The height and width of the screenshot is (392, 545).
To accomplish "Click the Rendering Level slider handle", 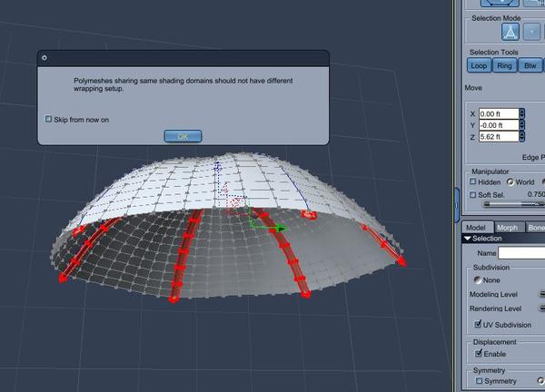I will [x=542, y=308].
